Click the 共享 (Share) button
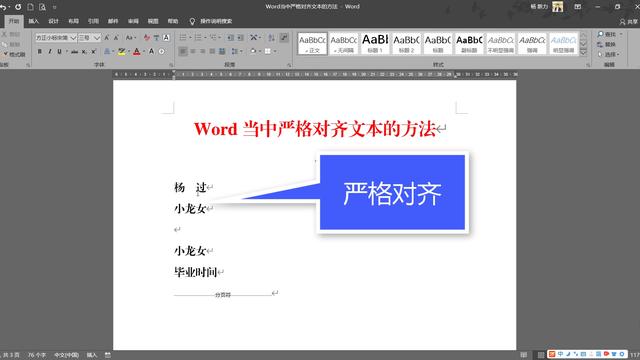The image size is (640, 360). pos(629,22)
